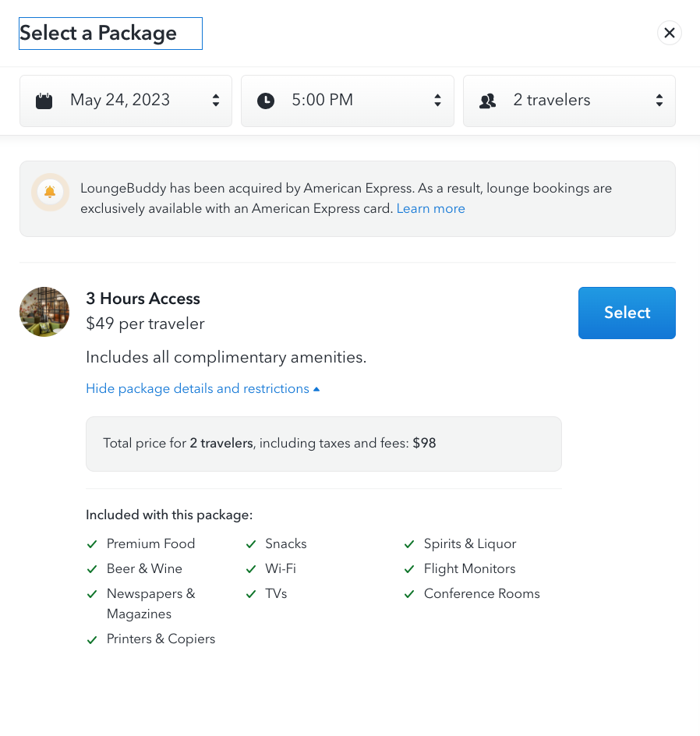Open the Learn more link
The image size is (700, 736).
(x=431, y=208)
